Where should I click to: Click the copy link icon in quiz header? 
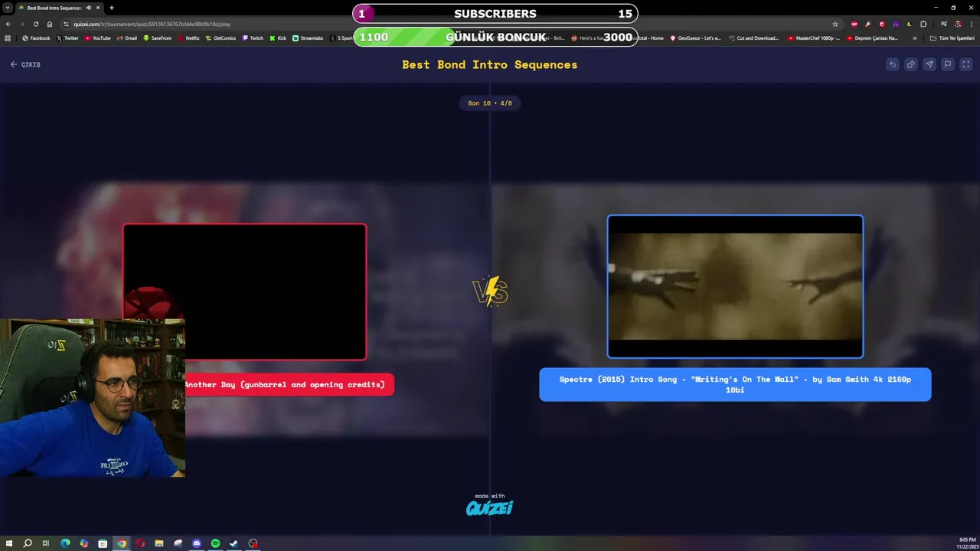pyautogui.click(x=911, y=64)
